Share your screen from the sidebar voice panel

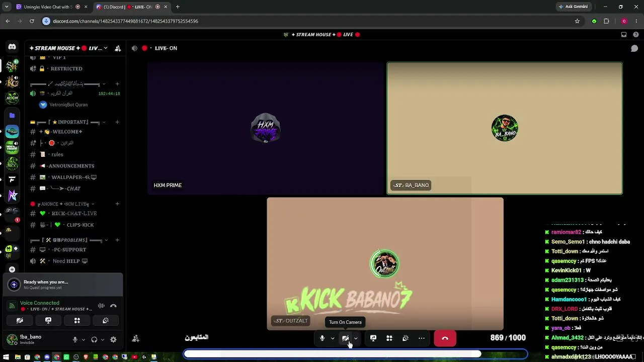48,320
